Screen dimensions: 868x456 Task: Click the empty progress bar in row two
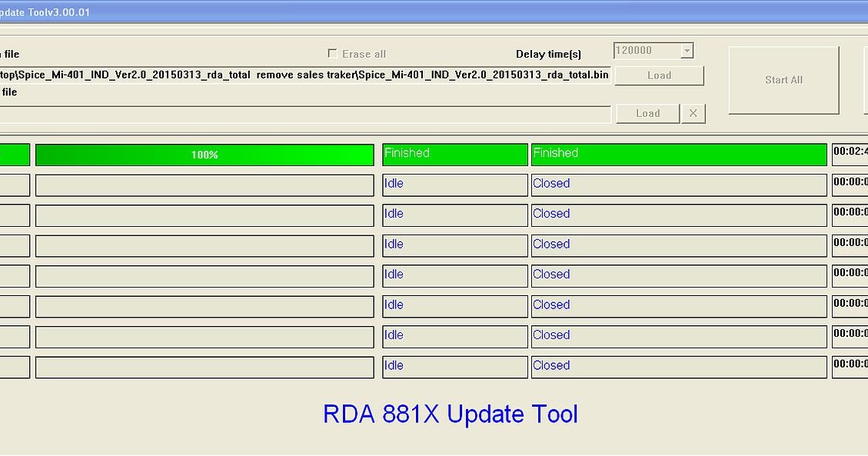(x=204, y=185)
